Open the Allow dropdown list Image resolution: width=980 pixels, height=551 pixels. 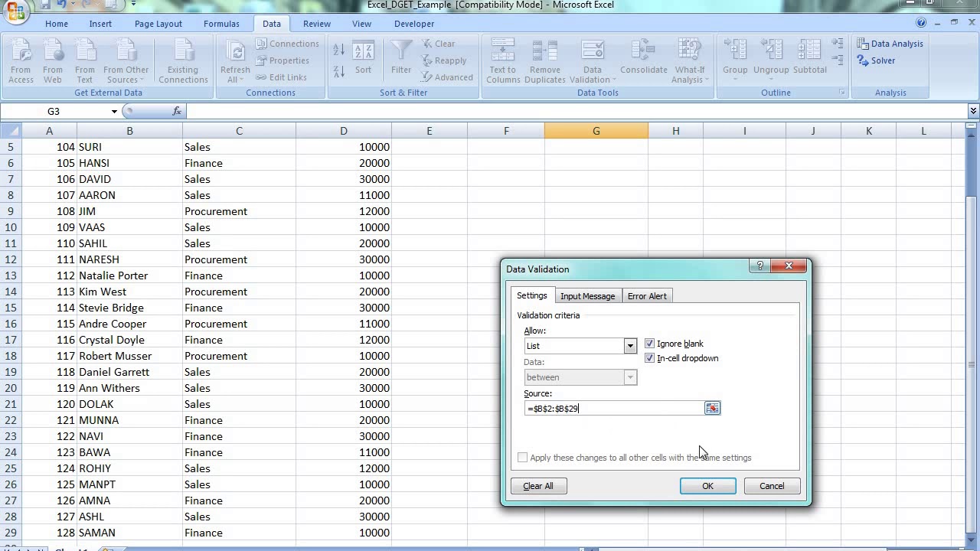tap(630, 346)
